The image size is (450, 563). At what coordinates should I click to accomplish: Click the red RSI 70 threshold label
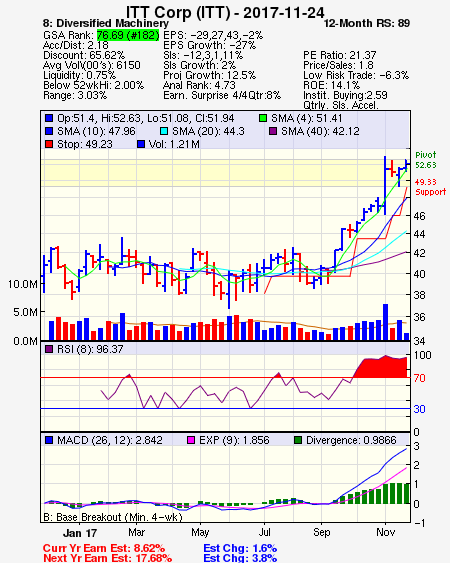[419, 378]
